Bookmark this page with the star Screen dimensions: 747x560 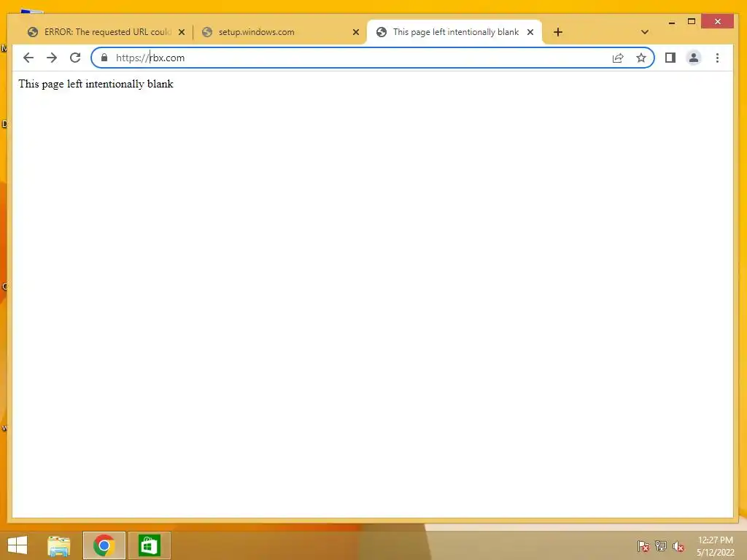point(641,58)
